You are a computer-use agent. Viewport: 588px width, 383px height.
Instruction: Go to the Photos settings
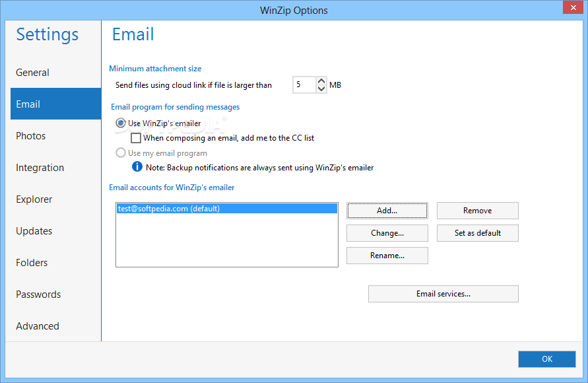[x=55, y=136]
